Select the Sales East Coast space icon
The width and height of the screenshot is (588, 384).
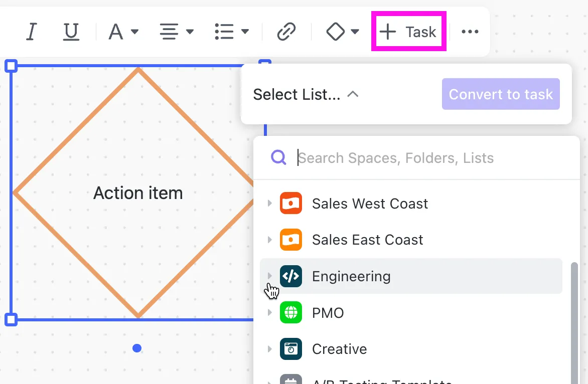tap(290, 240)
